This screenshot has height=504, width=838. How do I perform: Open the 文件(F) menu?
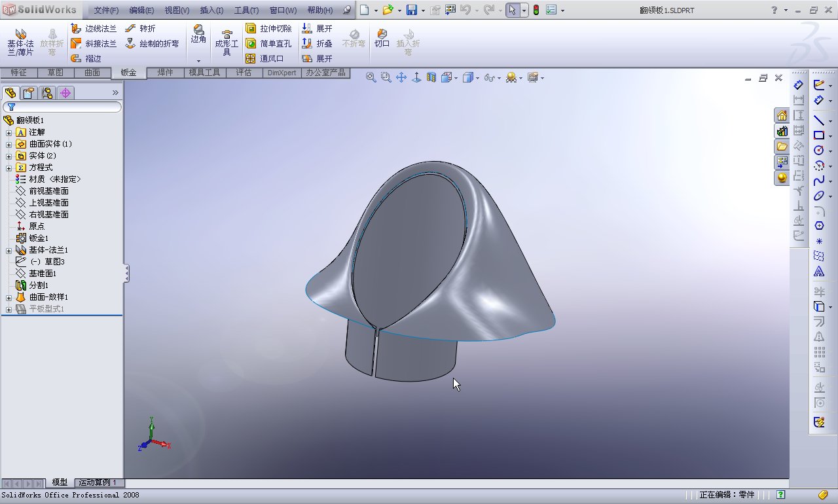(106, 10)
